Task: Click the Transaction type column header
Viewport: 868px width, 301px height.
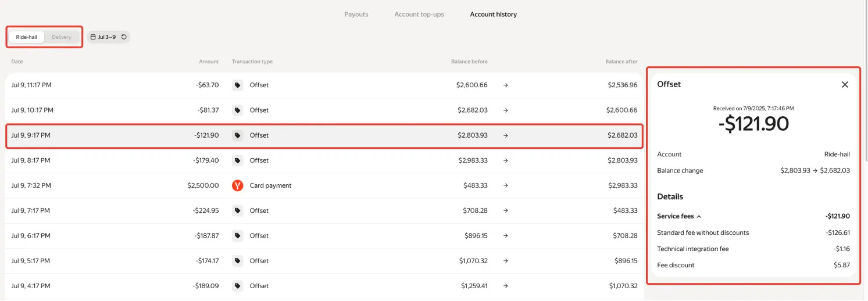Action: (252, 62)
